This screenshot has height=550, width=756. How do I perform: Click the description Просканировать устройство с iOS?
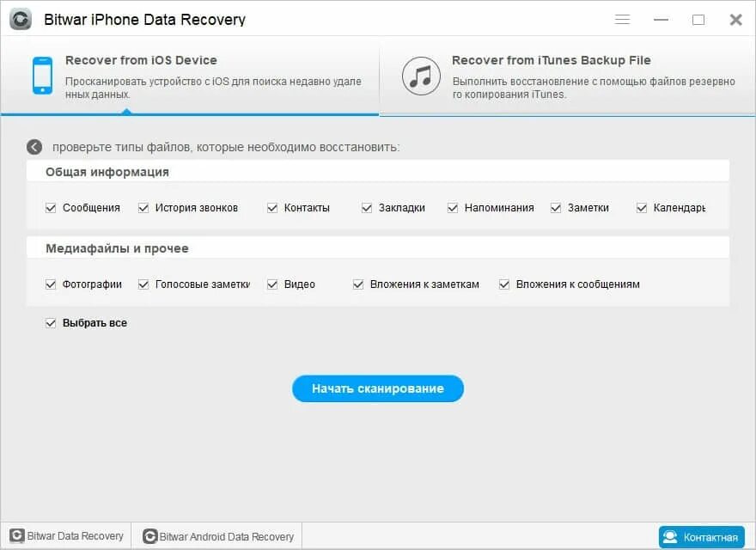tap(213, 88)
